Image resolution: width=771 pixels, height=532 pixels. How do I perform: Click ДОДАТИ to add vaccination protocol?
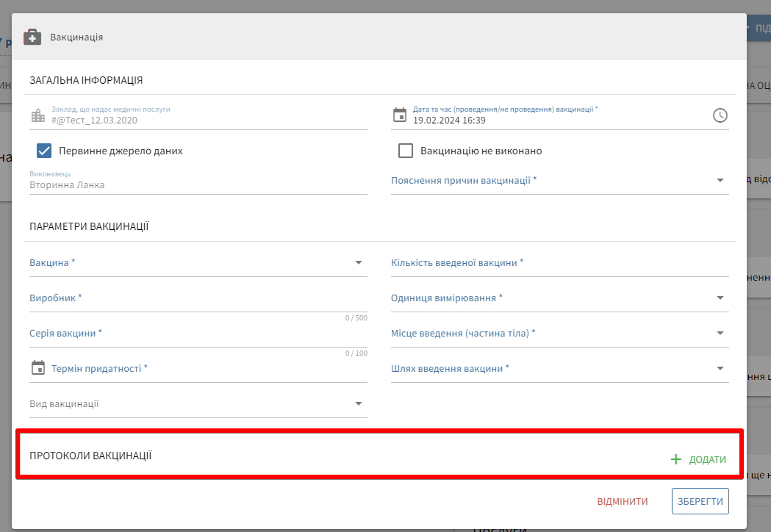pos(707,460)
